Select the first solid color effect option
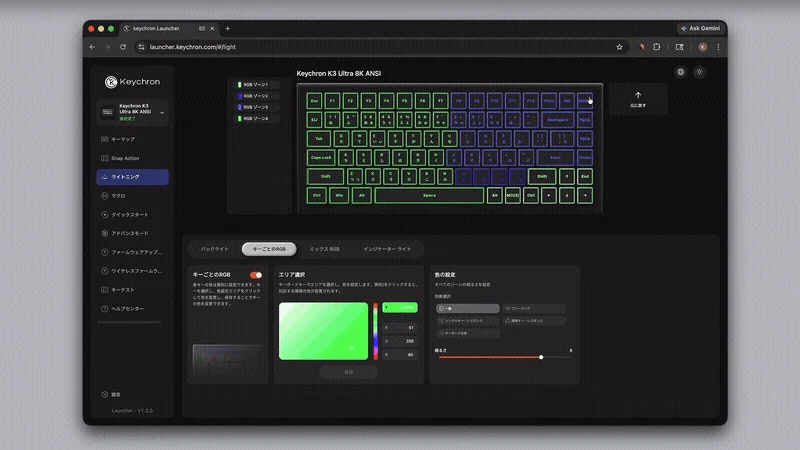Image resolution: width=800 pixels, height=450 pixels. point(467,308)
